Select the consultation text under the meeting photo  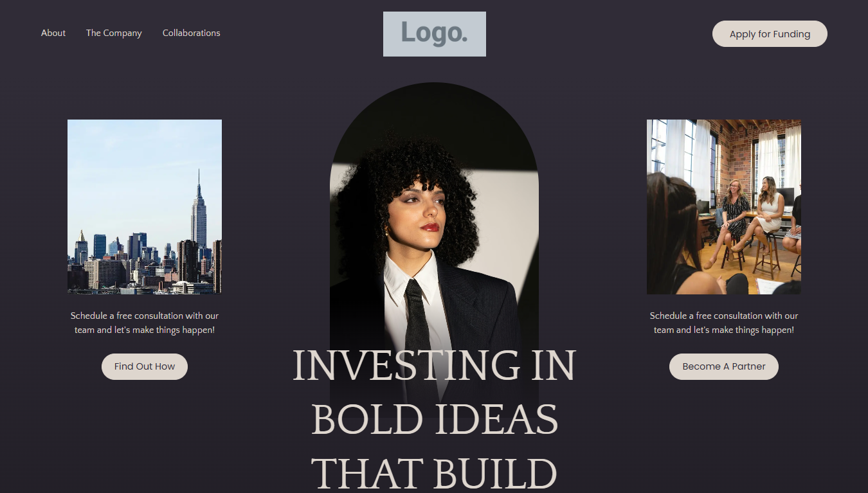click(724, 323)
